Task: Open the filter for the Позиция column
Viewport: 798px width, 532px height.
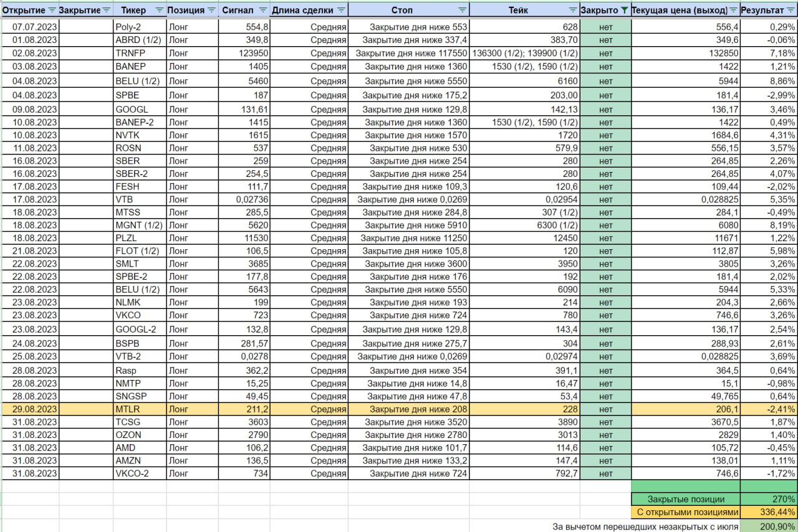Action: (211, 11)
